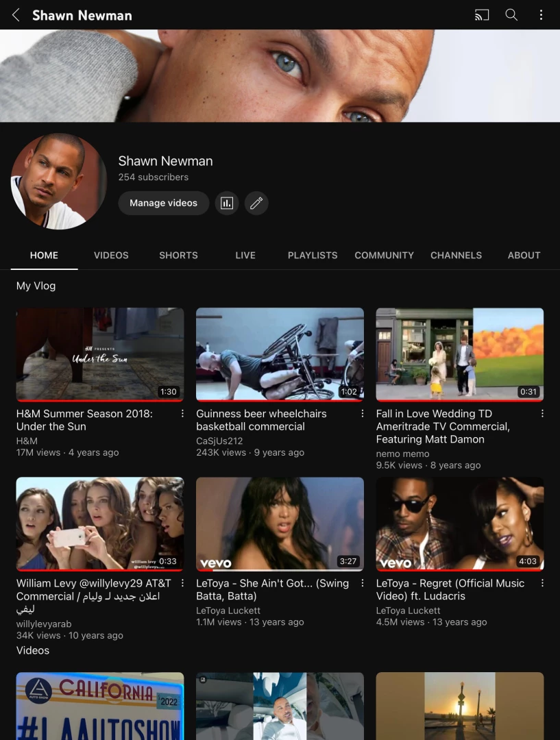Open title 'LeToya - Regret (Official Music Video)'
Image resolution: width=560 pixels, height=740 pixels.
click(450, 589)
